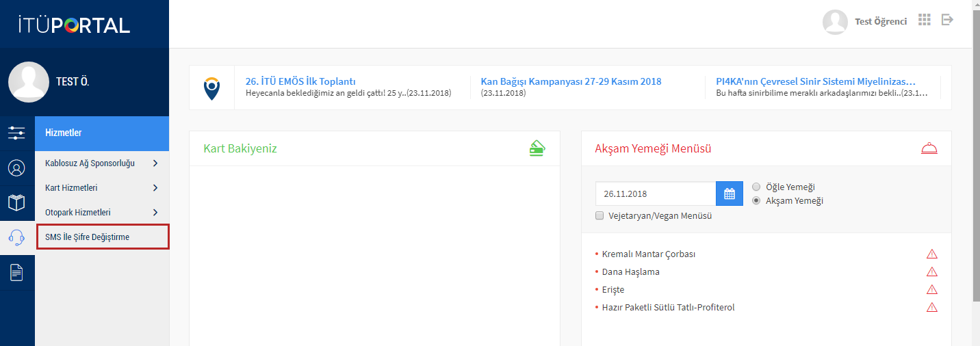Open the apps grid icon
This screenshot has width=980, height=346.
925,20
